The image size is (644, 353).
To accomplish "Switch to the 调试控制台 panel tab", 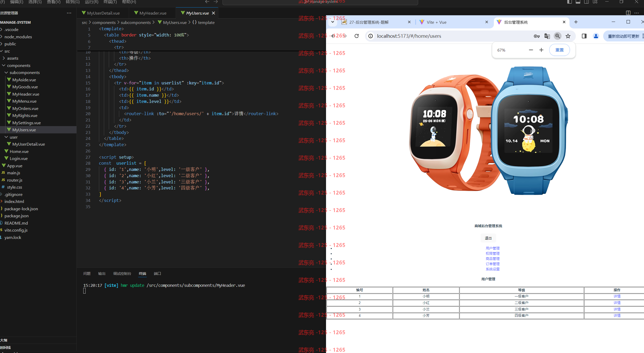I will coord(122,274).
